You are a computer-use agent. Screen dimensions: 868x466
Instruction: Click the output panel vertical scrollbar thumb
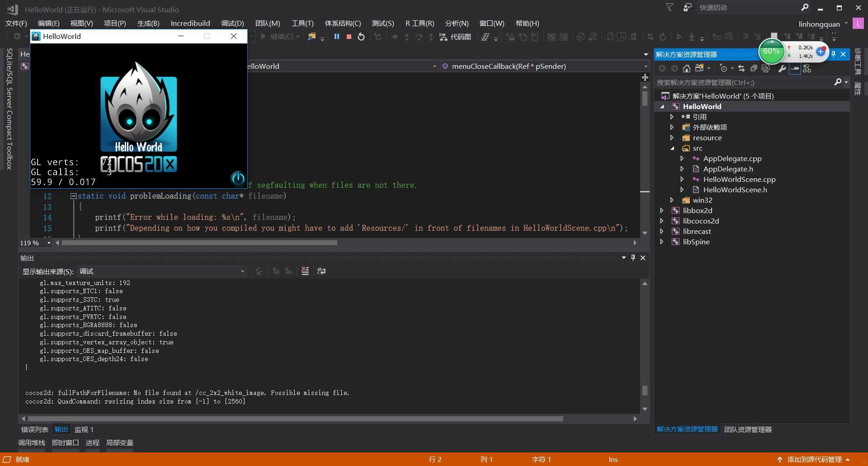[x=645, y=390]
